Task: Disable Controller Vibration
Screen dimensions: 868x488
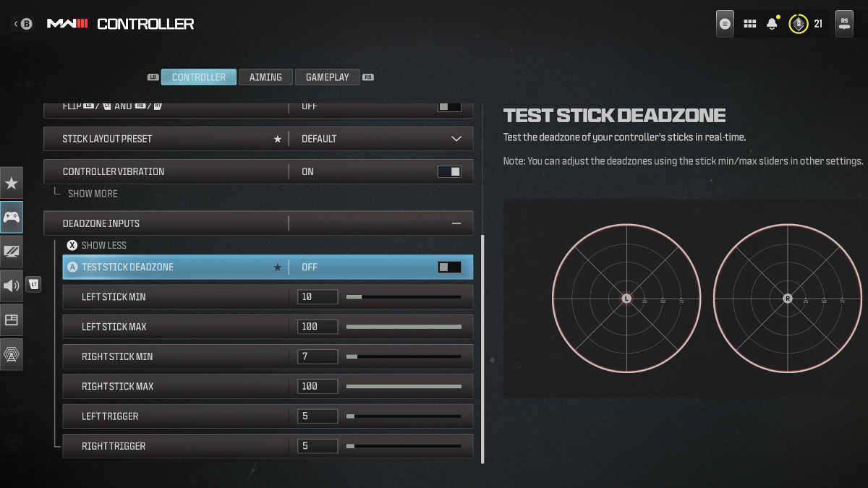Action: 449,171
